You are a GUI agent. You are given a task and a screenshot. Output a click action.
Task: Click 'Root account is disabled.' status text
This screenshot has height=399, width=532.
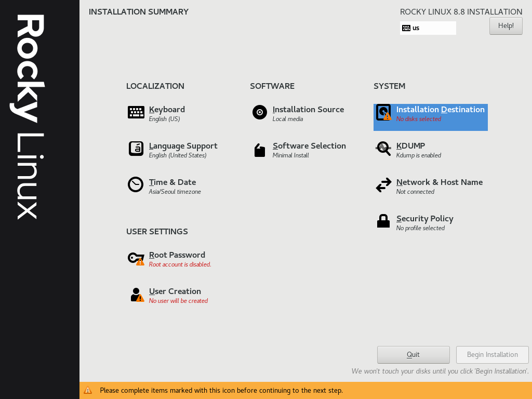pos(180,264)
